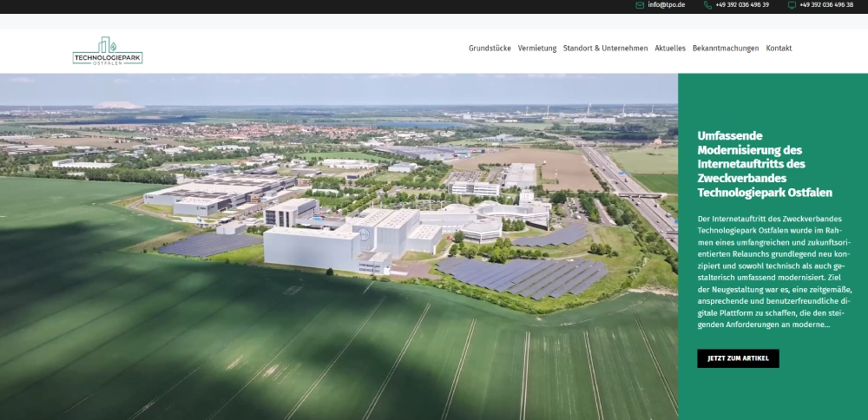Click the article teaser paragraph text

click(x=774, y=272)
